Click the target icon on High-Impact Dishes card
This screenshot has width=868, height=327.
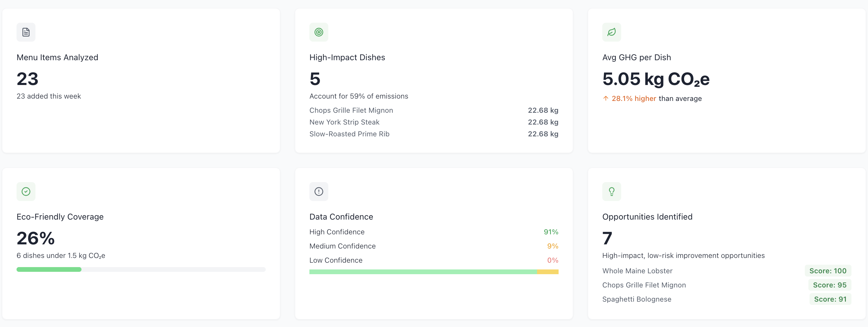pos(319,32)
